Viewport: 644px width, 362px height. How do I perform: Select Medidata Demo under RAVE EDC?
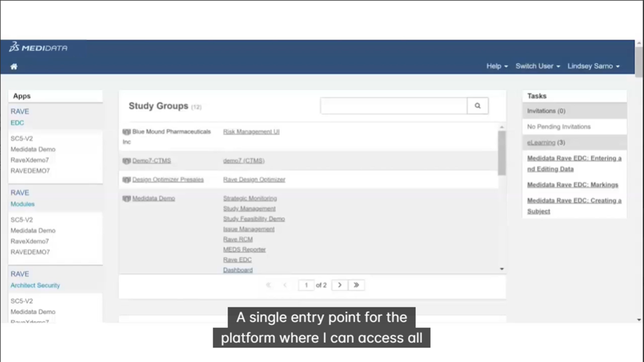[x=33, y=149]
